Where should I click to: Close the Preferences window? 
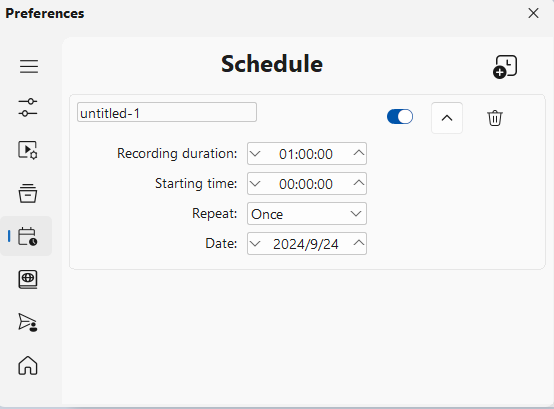(533, 13)
